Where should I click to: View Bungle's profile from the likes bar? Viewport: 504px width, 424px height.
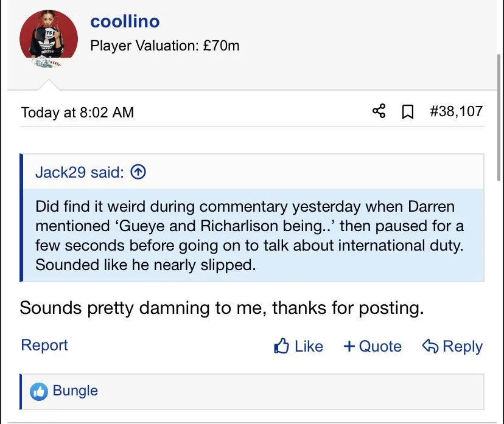point(75,391)
